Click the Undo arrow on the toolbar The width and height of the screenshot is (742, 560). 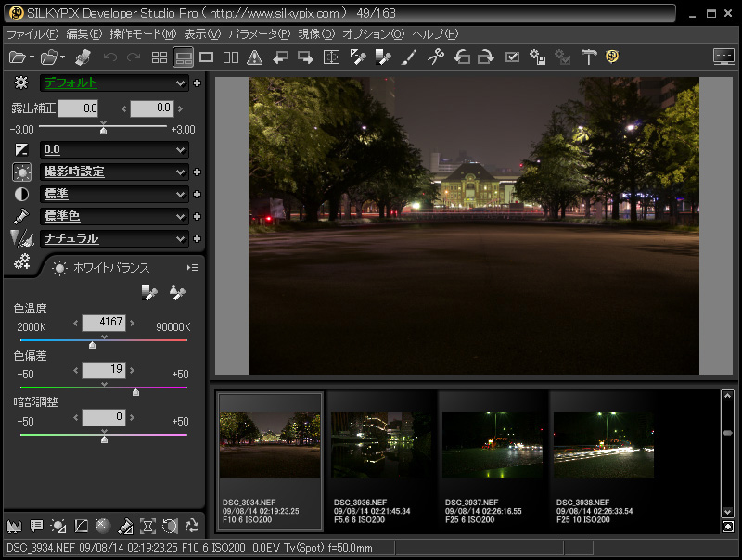tap(108, 57)
